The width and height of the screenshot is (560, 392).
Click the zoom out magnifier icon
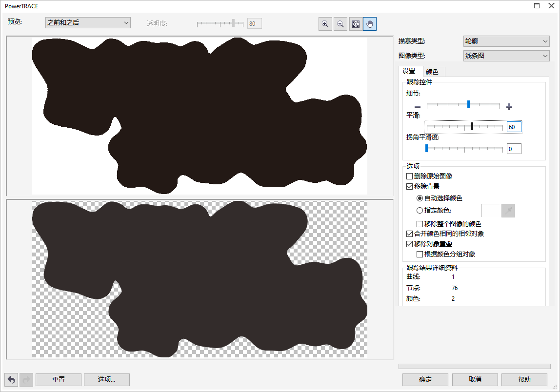pyautogui.click(x=340, y=24)
